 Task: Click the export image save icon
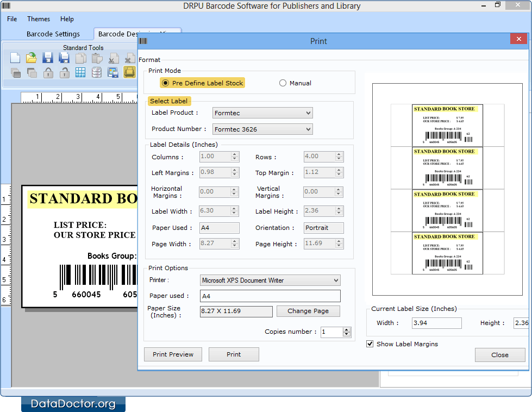[x=113, y=72]
